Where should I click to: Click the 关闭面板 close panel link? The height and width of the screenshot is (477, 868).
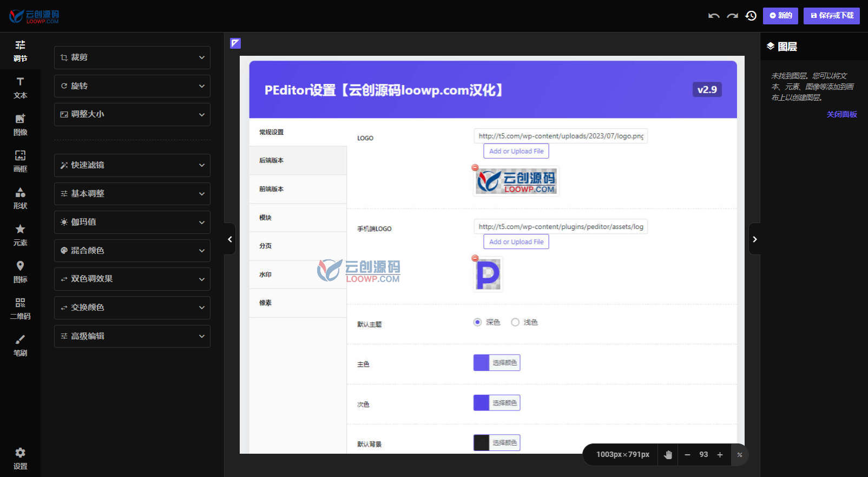pos(841,114)
